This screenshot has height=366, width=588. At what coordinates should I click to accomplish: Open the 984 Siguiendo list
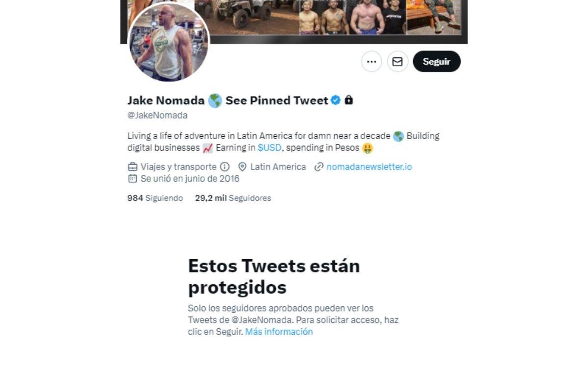(x=155, y=198)
